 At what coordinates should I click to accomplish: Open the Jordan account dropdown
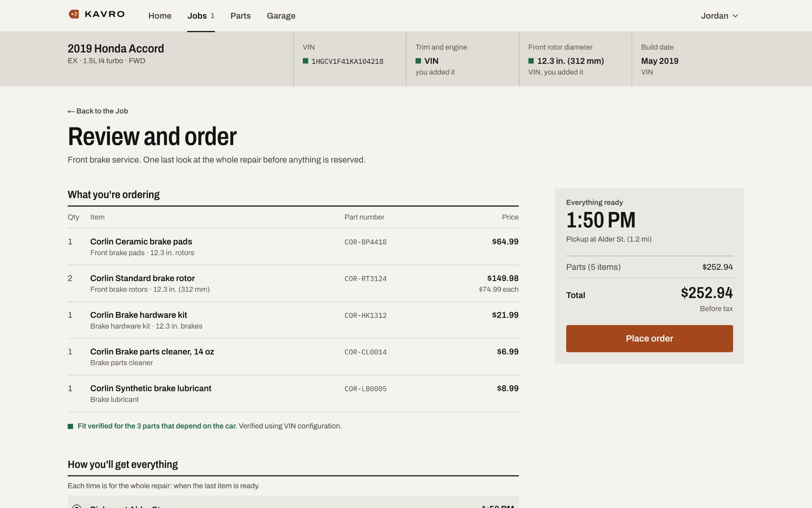pyautogui.click(x=719, y=16)
